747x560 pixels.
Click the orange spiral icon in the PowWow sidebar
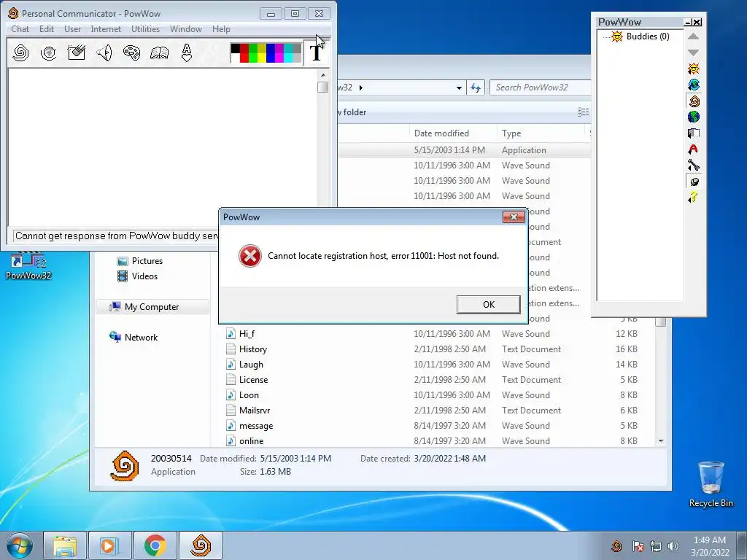click(x=694, y=101)
